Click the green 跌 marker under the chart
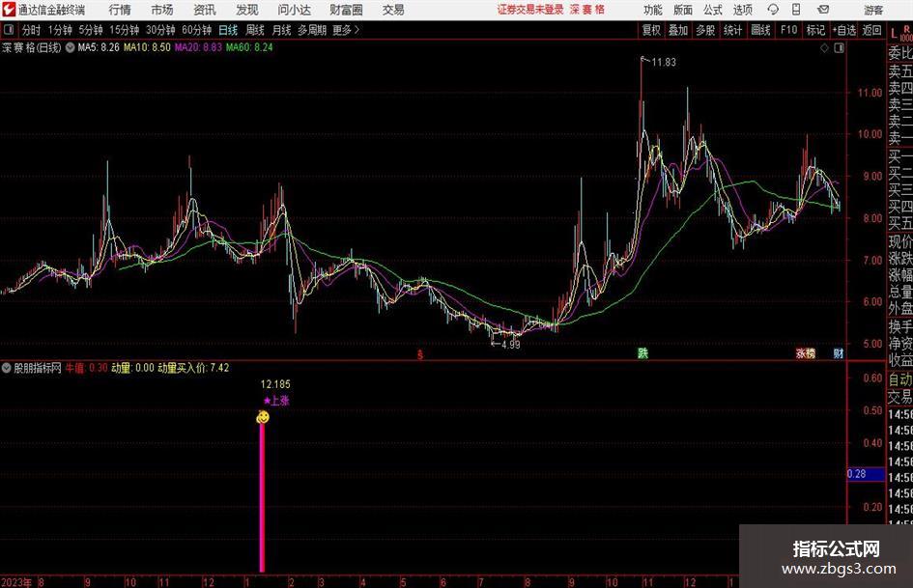The image size is (913, 588). click(642, 353)
